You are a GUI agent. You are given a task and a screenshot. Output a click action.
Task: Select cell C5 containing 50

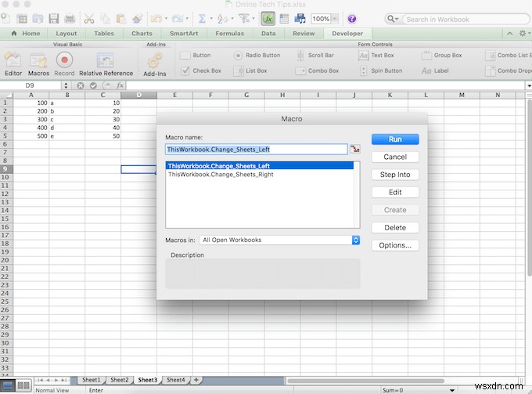pyautogui.click(x=102, y=136)
